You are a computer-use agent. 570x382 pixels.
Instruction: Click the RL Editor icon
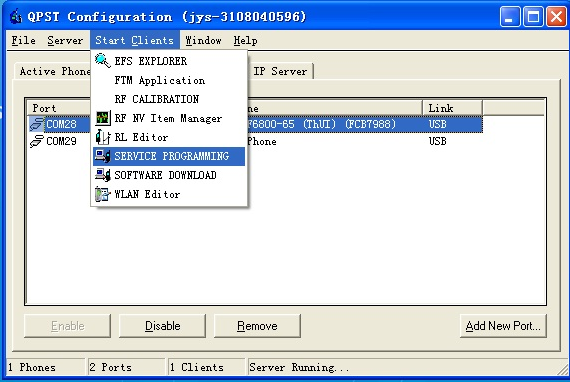click(x=103, y=137)
